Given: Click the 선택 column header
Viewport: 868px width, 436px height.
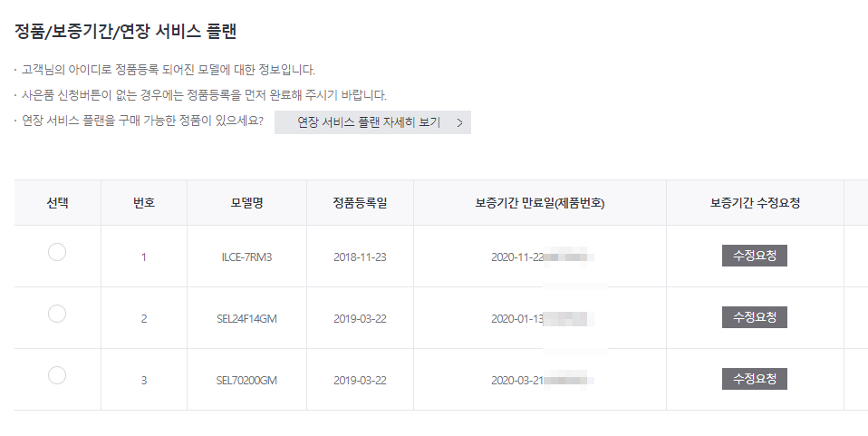Looking at the screenshot, I should coord(58,203).
